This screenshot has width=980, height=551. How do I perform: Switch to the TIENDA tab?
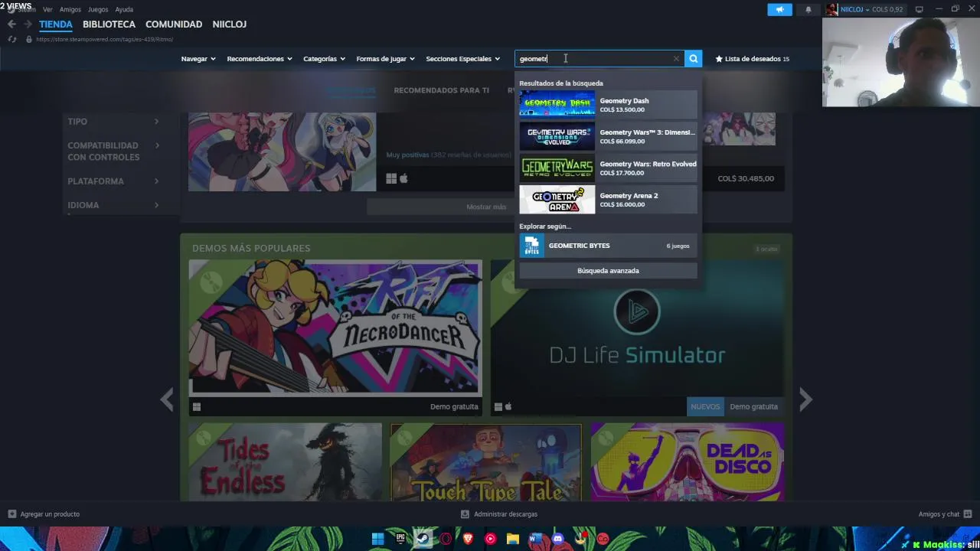(x=56, y=24)
